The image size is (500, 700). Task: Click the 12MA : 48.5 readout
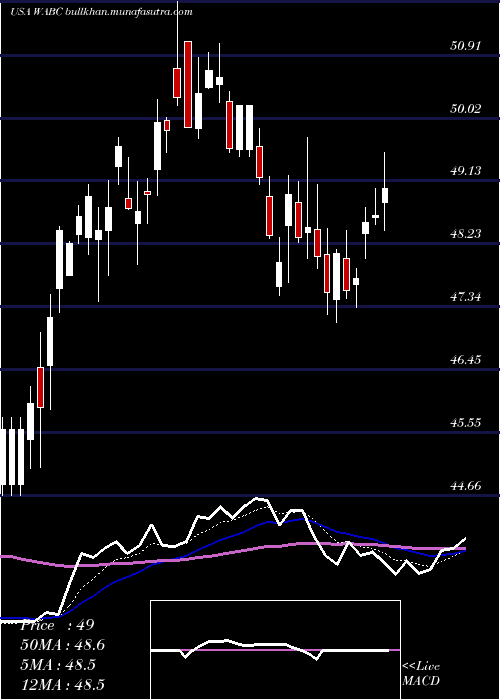pyautogui.click(x=62, y=684)
